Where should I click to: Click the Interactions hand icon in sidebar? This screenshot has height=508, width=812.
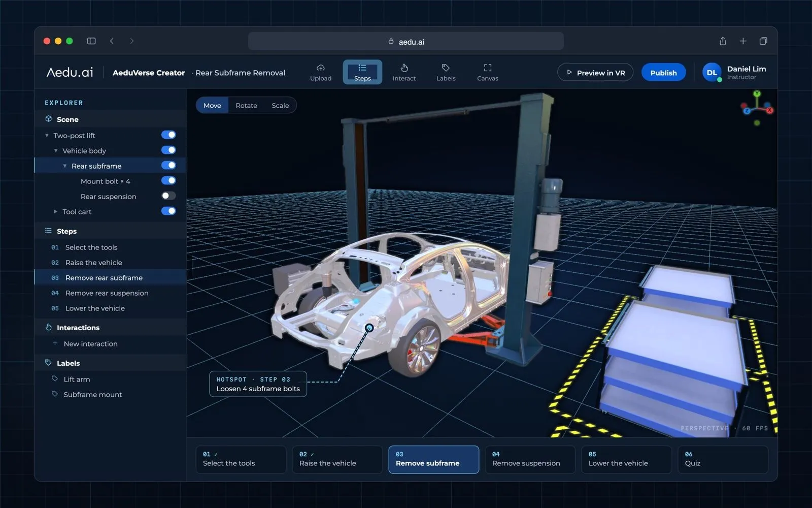tap(49, 327)
